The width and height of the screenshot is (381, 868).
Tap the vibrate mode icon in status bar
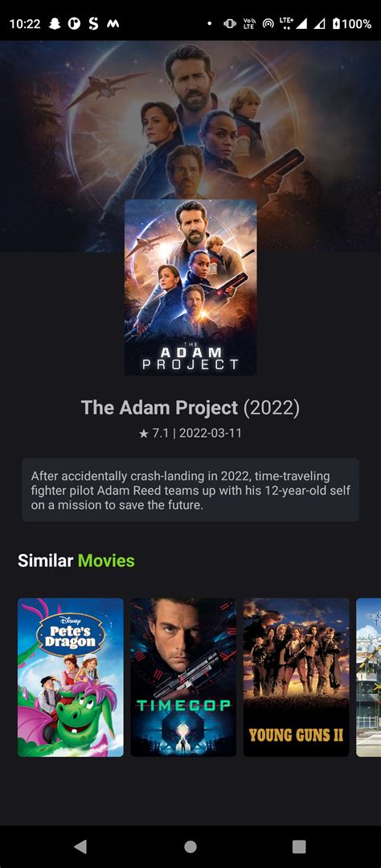click(230, 24)
